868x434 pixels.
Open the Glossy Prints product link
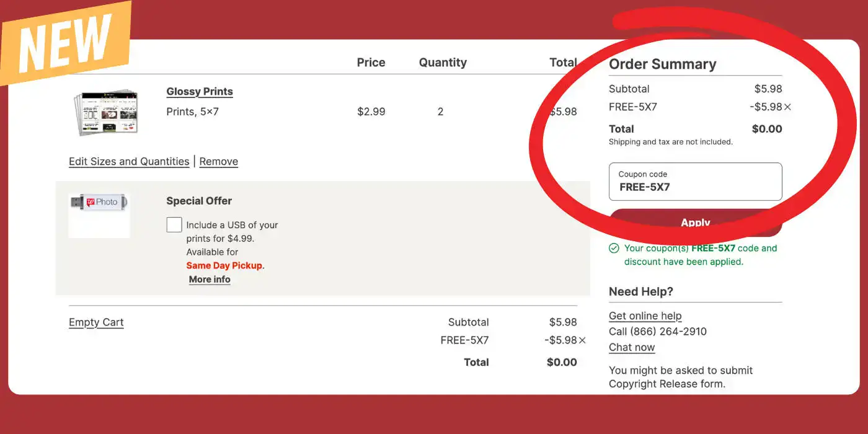(200, 91)
